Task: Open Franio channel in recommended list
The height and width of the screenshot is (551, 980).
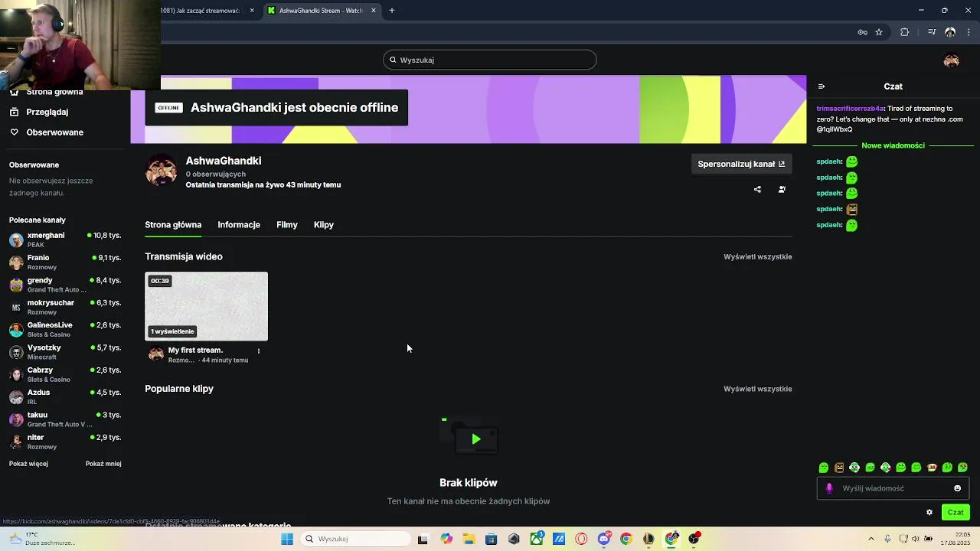Action: [x=65, y=262]
